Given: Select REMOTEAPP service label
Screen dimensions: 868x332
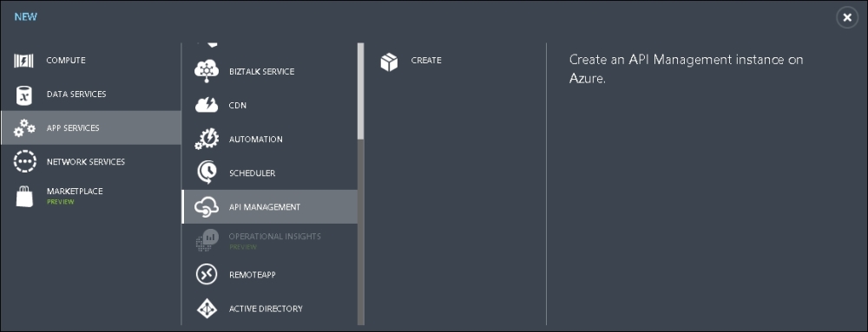Looking at the screenshot, I should (x=253, y=275).
